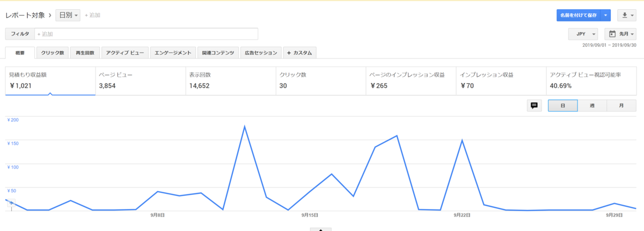Click the 名前を付けて保存 button
Image resolution: width=644 pixels, height=231 pixels.
(x=579, y=16)
